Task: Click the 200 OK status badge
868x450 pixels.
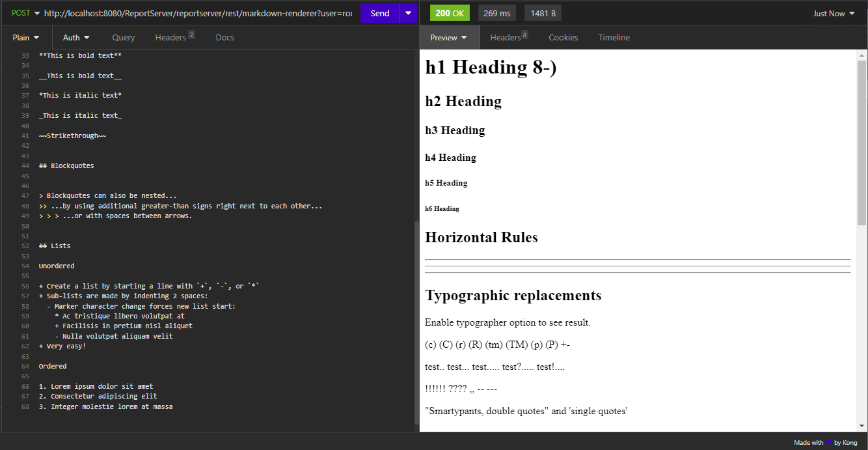Action: coord(450,13)
